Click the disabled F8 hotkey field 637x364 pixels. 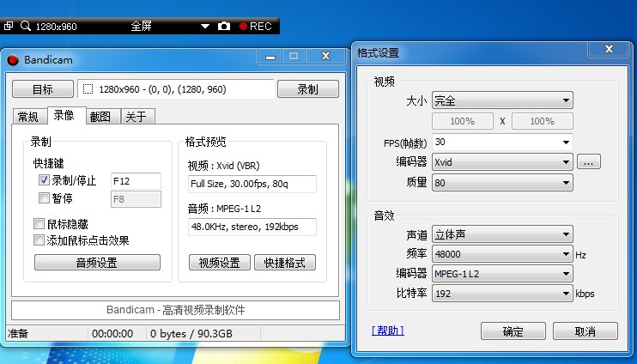point(136,199)
